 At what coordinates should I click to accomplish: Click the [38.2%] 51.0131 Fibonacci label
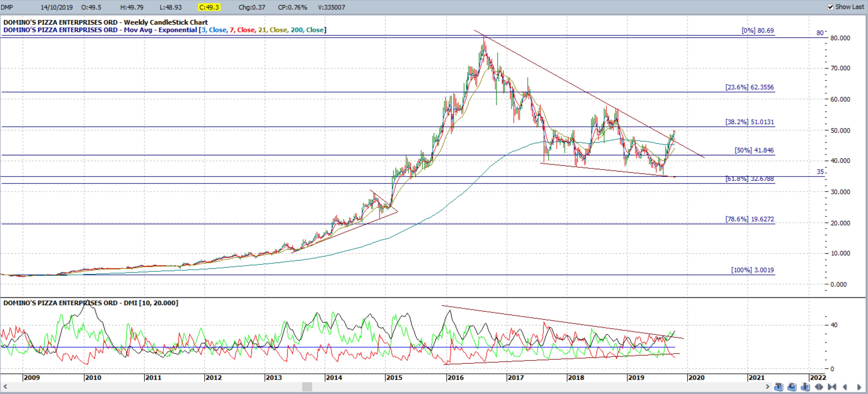749,122
